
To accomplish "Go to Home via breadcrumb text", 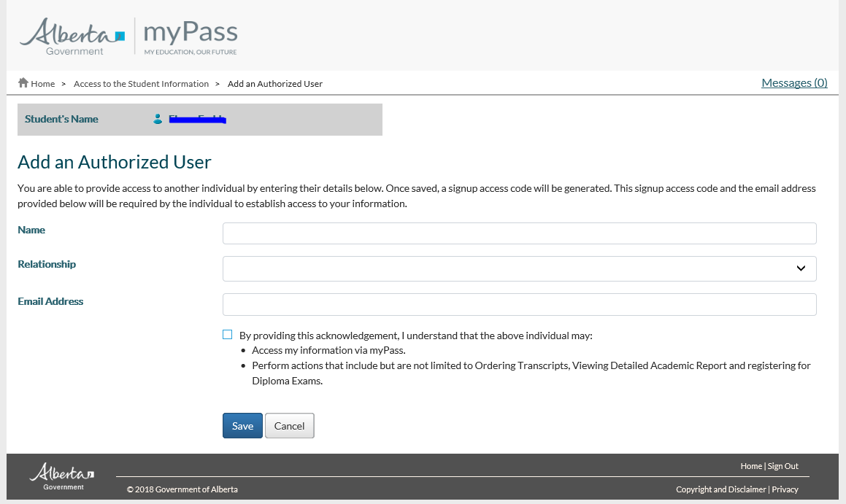I will pyautogui.click(x=43, y=84).
